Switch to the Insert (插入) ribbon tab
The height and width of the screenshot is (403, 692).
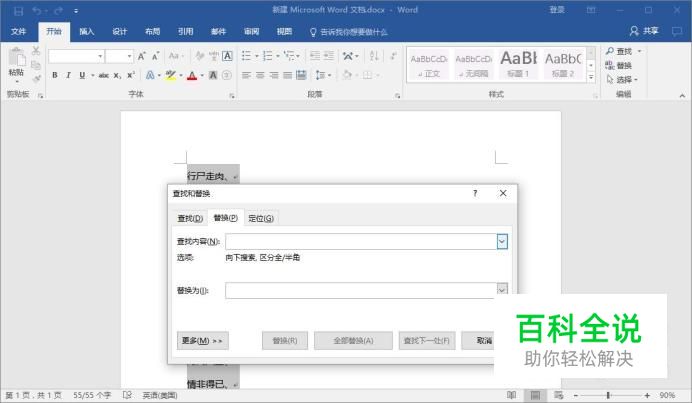(x=86, y=31)
